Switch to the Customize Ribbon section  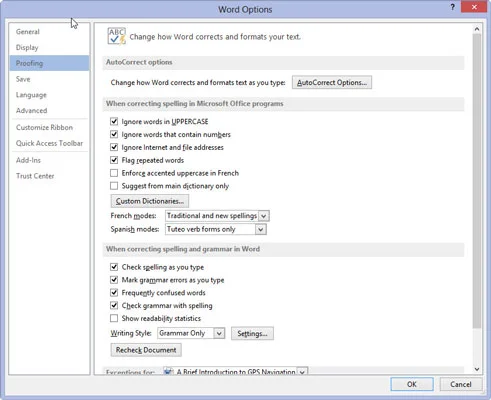44,127
